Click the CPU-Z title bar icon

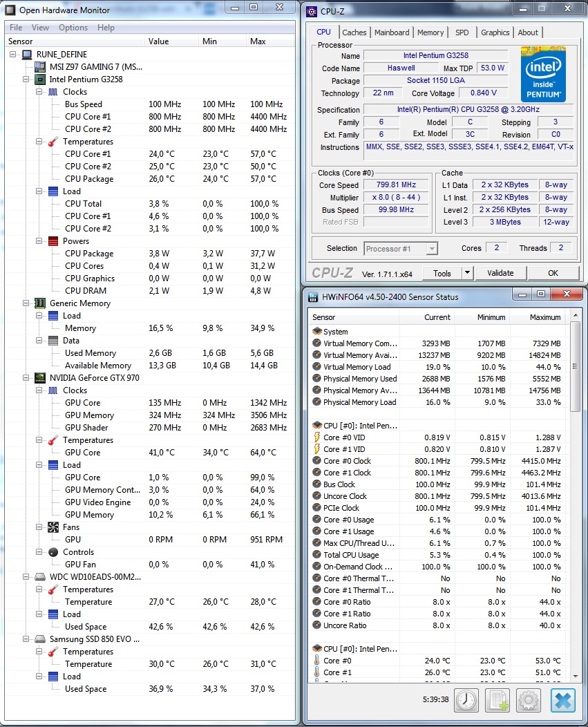coord(312,11)
